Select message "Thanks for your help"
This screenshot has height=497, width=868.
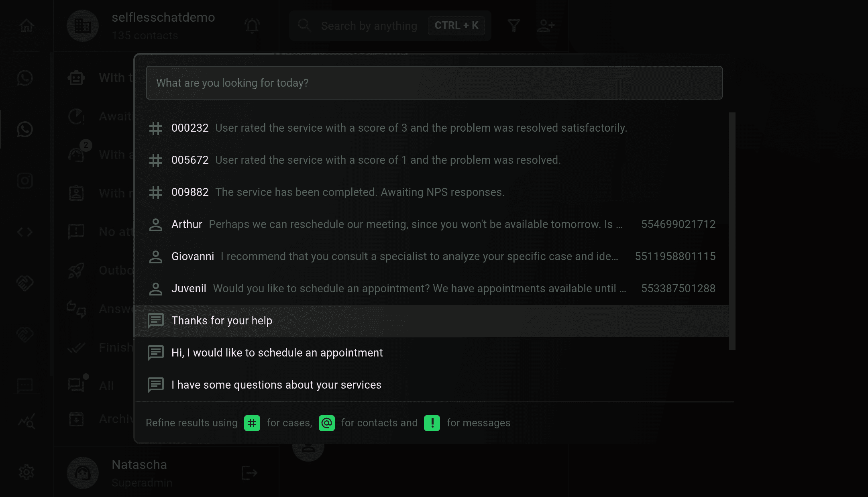pyautogui.click(x=431, y=321)
